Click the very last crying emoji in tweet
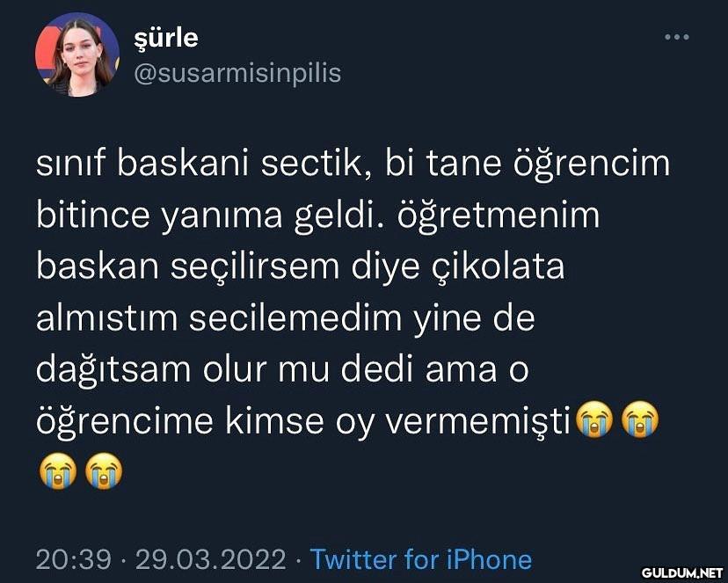This screenshot has height=583, width=728. tap(104, 470)
